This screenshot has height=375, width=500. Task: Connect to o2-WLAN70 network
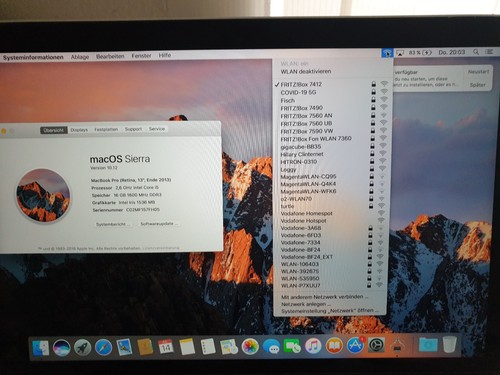331,199
